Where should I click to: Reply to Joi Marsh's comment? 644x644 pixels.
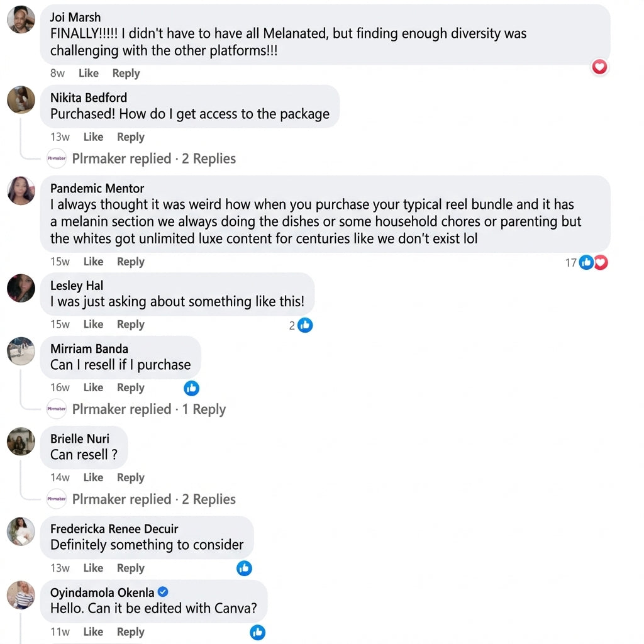tap(126, 73)
